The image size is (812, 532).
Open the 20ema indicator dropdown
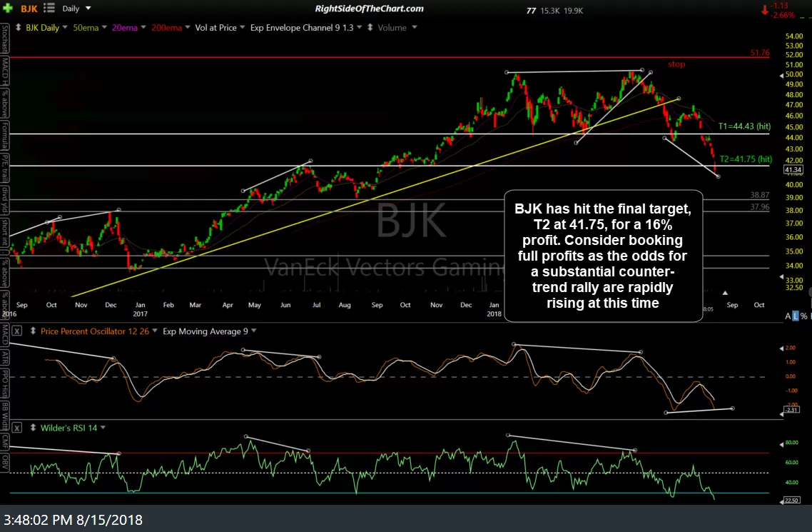coord(143,27)
